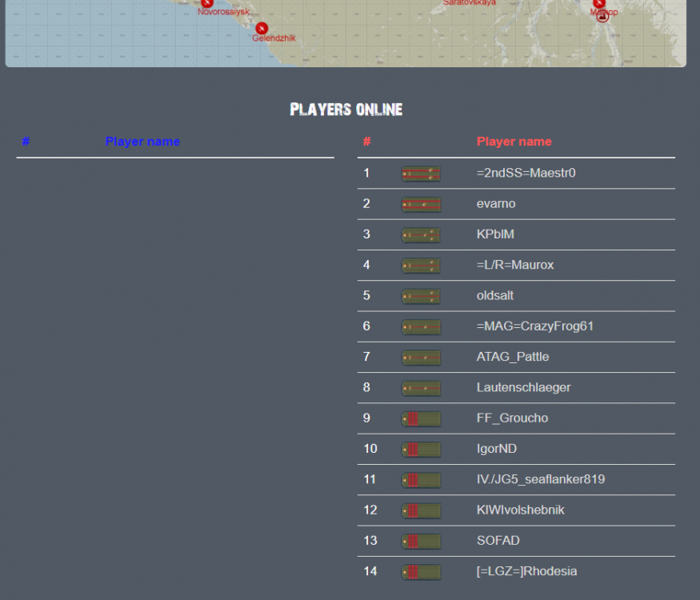Image resolution: width=700 pixels, height=600 pixels.
Task: Click the rank insignia beside Lautenschlaeger
Action: point(421,388)
